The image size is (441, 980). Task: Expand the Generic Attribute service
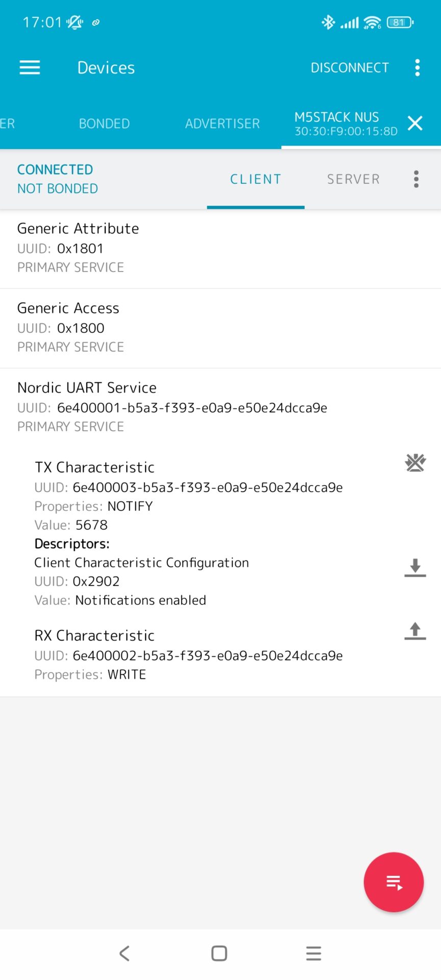click(220, 249)
